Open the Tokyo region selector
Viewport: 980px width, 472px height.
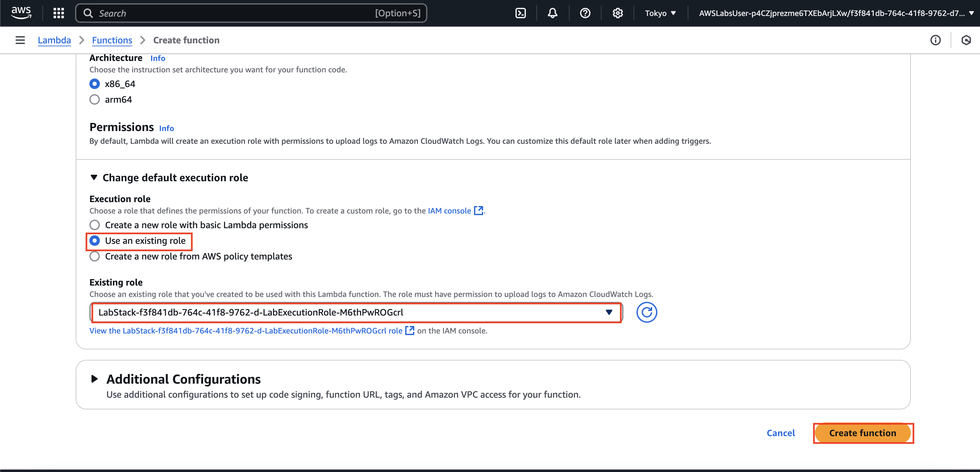[660, 13]
